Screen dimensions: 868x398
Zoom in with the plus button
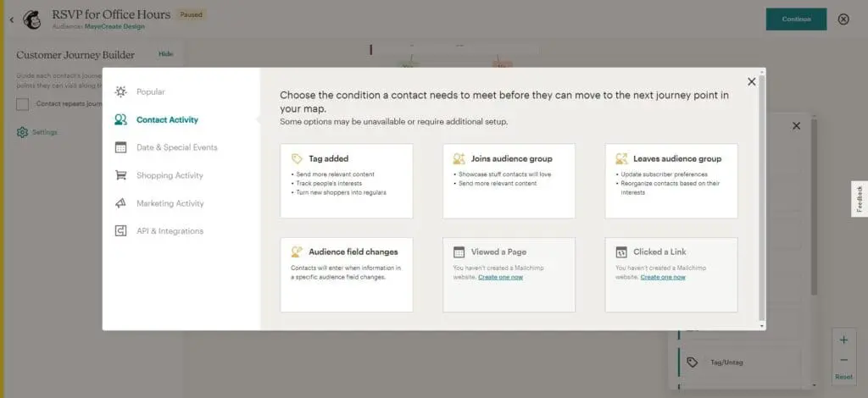coord(843,340)
